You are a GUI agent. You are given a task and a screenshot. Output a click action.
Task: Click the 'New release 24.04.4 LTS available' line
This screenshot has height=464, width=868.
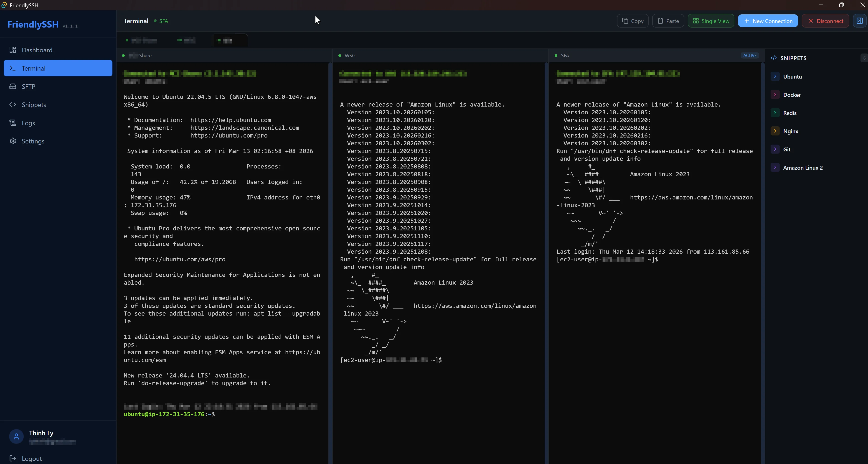click(187, 375)
